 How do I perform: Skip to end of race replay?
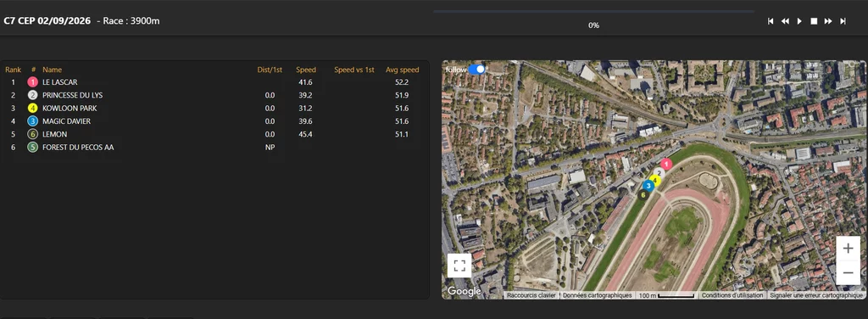coord(843,21)
